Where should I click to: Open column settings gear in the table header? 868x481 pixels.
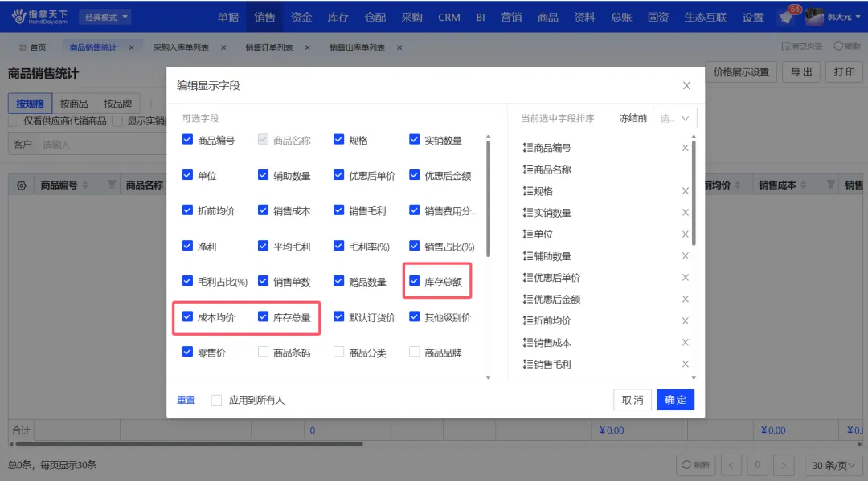(21, 185)
